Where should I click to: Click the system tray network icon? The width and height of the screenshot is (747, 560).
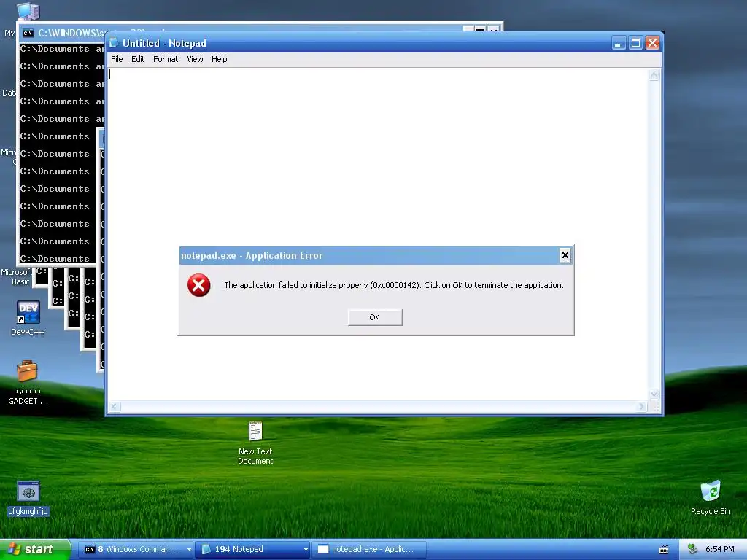693,549
